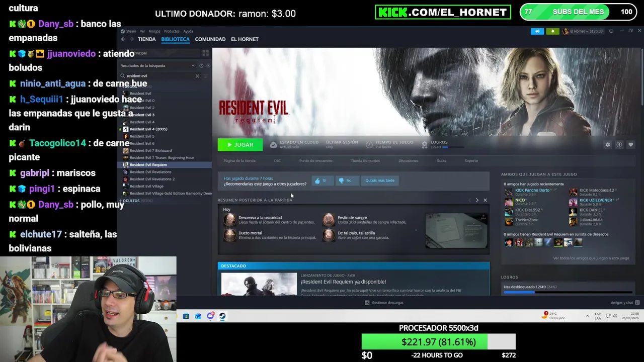
Task: Click the blue announcements megaphone icon
Action: (x=537, y=31)
